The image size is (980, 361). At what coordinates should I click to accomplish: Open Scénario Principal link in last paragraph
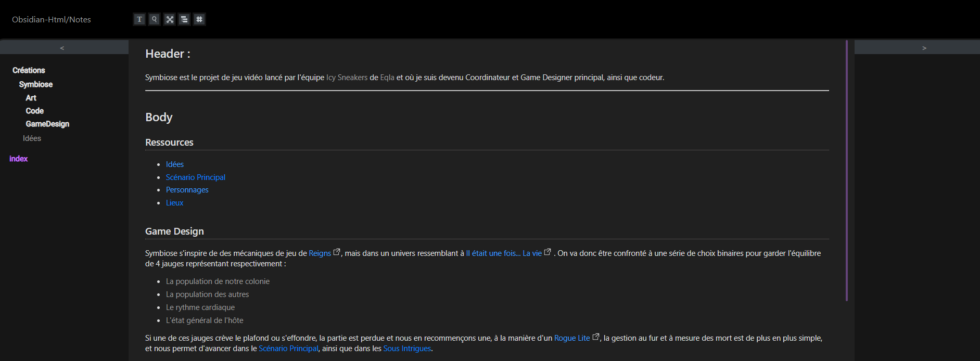(x=288, y=349)
